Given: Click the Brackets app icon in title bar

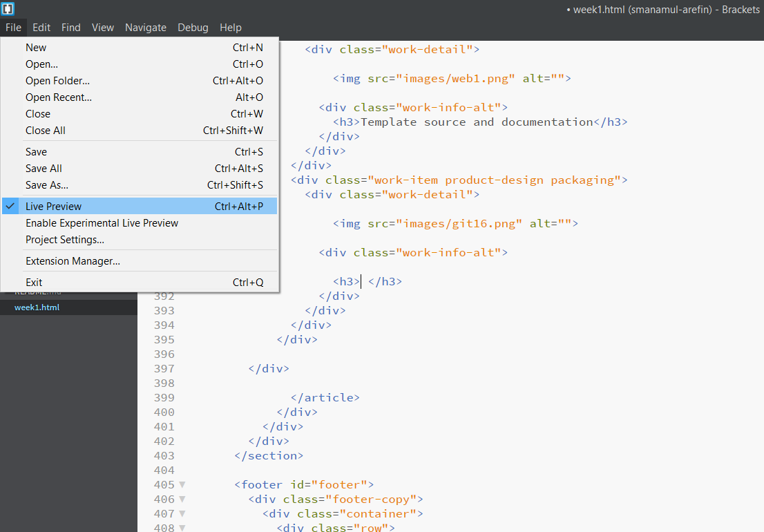Looking at the screenshot, I should point(8,9).
